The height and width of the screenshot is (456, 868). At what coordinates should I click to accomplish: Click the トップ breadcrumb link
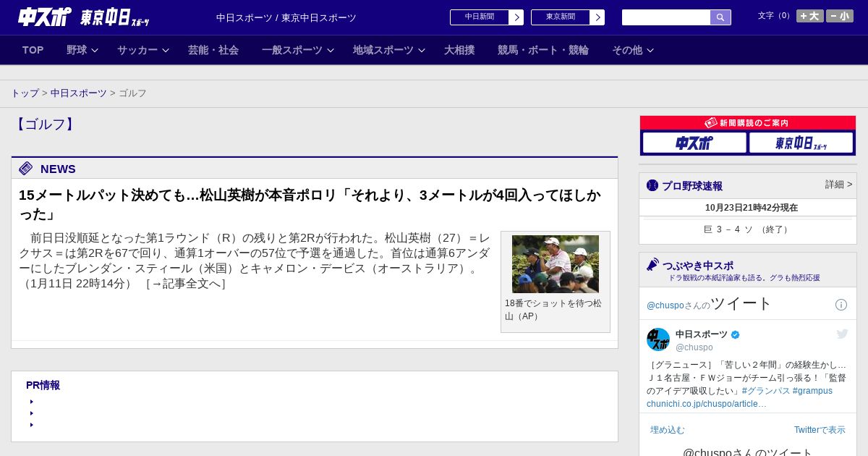[25, 93]
